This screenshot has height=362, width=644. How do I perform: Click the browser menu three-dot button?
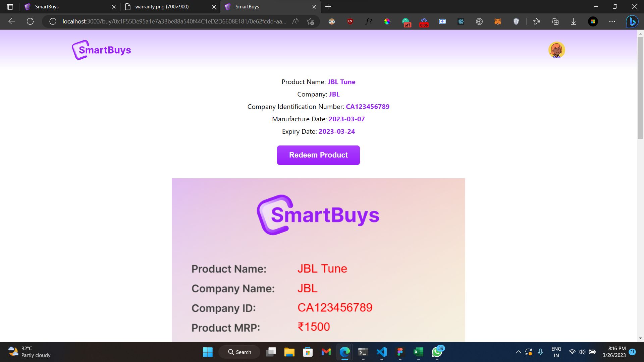(x=612, y=21)
